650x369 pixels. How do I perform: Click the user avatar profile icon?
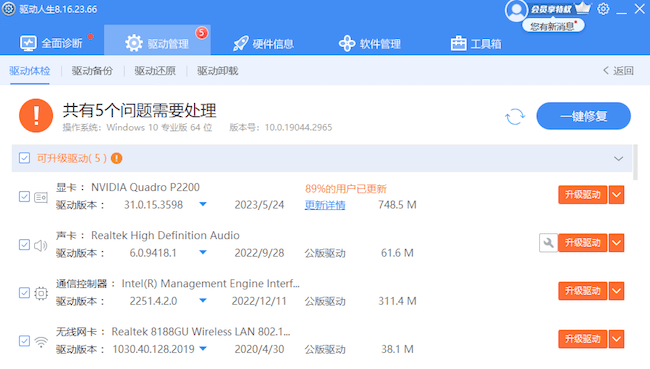coord(516,10)
